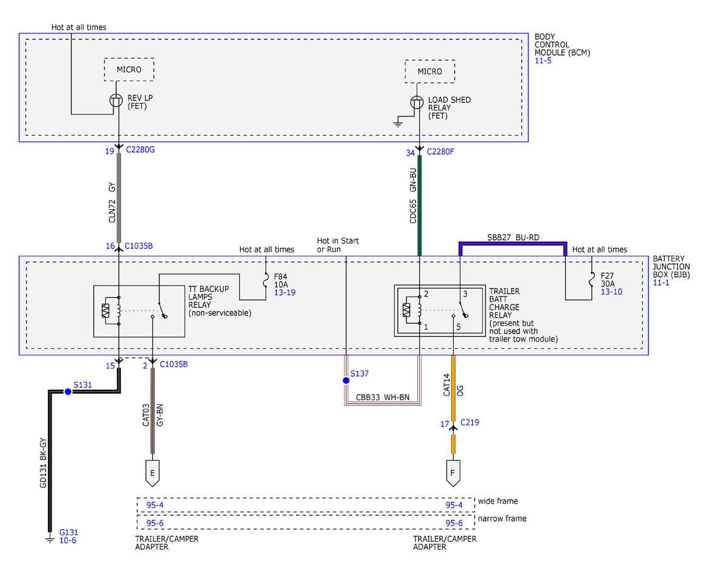
Task: Open the C219 connector link
Action: tap(470, 422)
